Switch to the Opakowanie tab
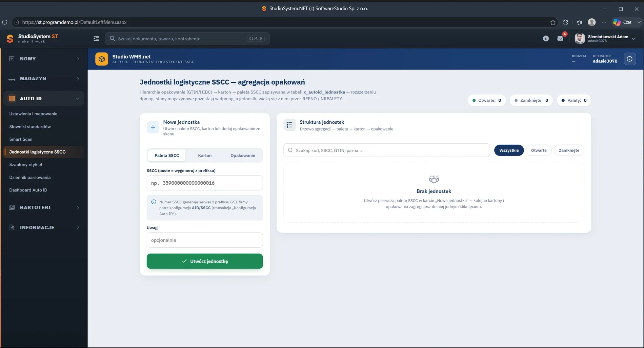The width and height of the screenshot is (644, 348). (x=243, y=156)
